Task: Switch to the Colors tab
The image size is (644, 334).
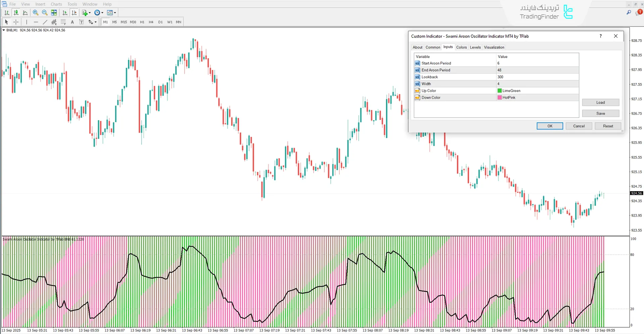Action: [x=461, y=47]
